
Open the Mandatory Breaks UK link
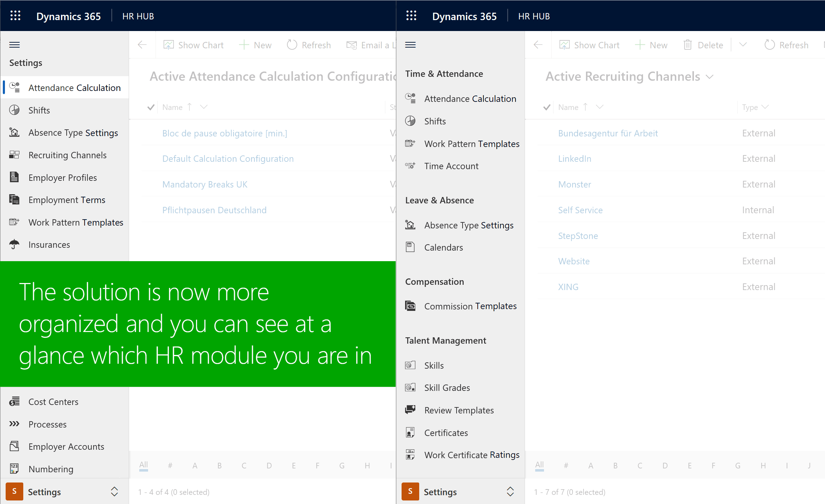pyautogui.click(x=205, y=184)
